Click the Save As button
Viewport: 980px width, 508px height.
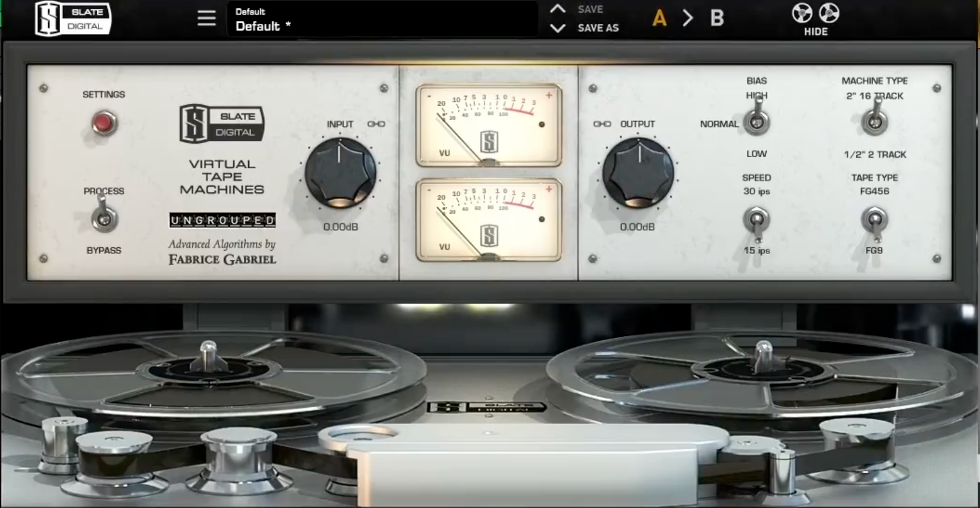[x=598, y=28]
